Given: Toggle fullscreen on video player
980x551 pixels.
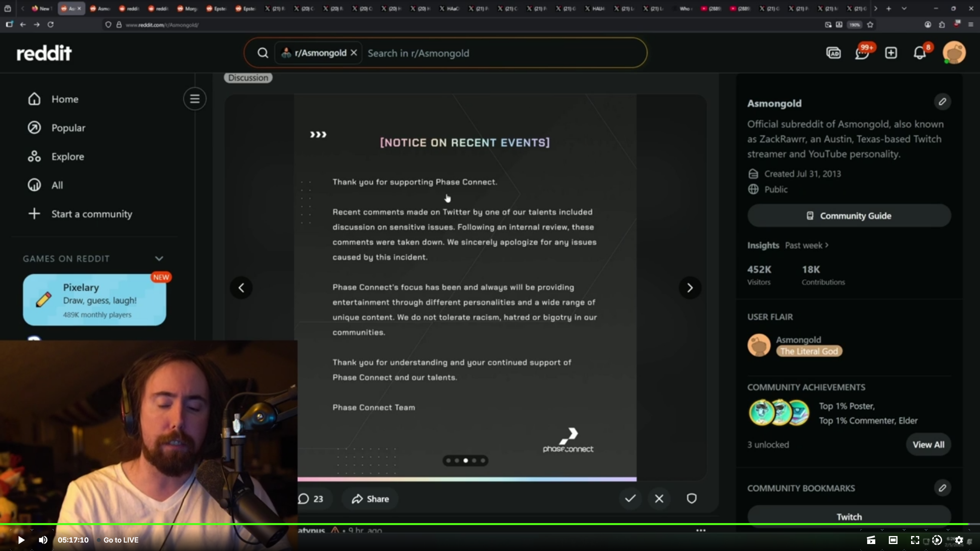Looking at the screenshot, I should pyautogui.click(x=915, y=540).
